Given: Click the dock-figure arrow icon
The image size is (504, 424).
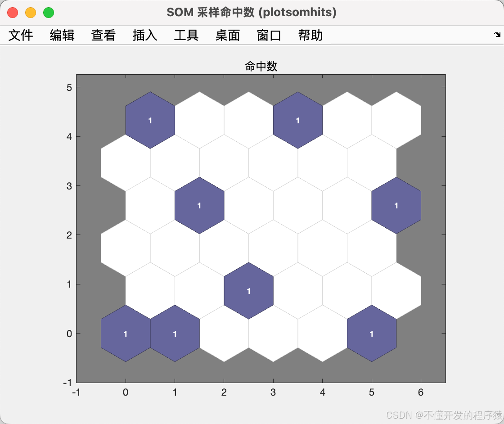Looking at the screenshot, I should click(498, 35).
